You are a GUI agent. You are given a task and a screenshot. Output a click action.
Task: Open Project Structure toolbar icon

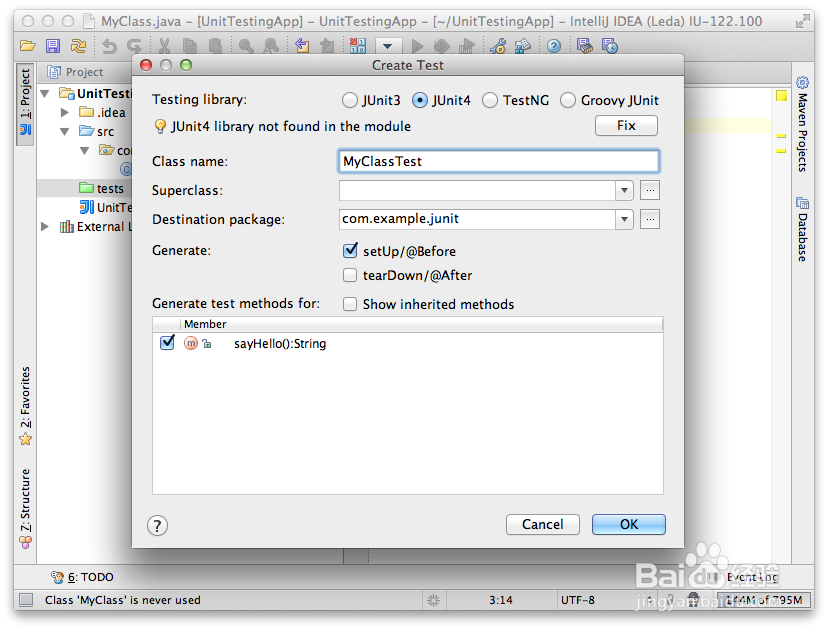tap(523, 46)
